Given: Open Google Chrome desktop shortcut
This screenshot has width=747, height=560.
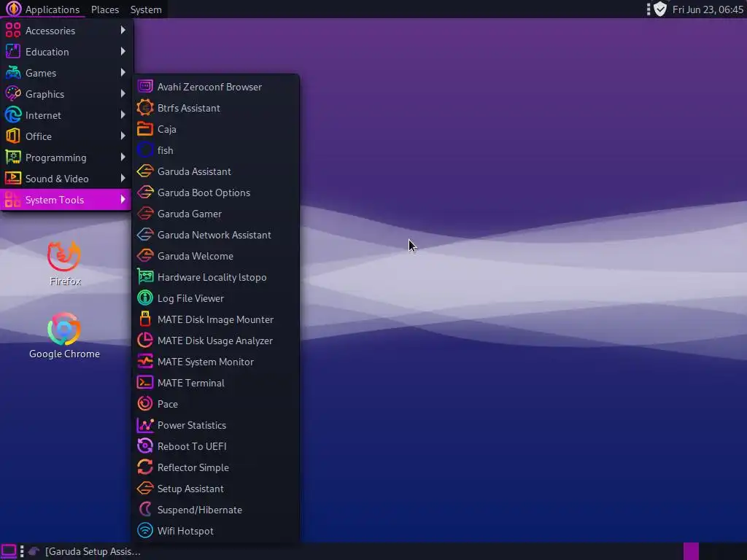Looking at the screenshot, I should (64, 335).
